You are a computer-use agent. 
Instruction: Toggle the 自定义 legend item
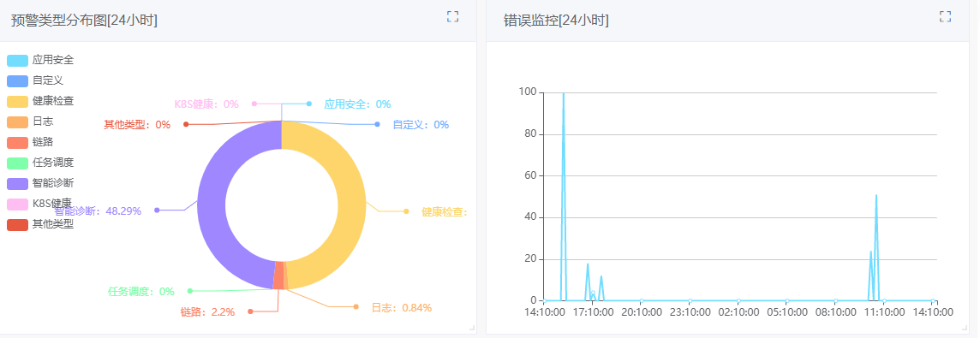point(35,80)
